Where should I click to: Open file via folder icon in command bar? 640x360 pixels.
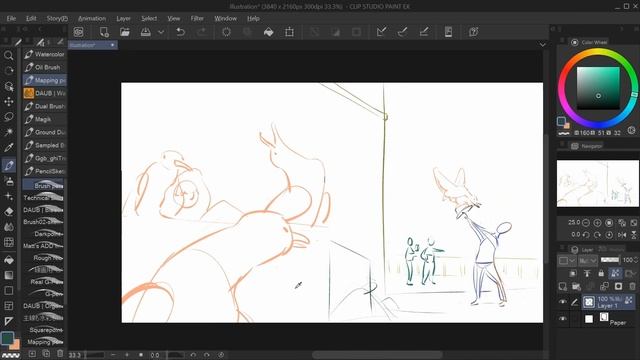pyautogui.click(x=124, y=32)
